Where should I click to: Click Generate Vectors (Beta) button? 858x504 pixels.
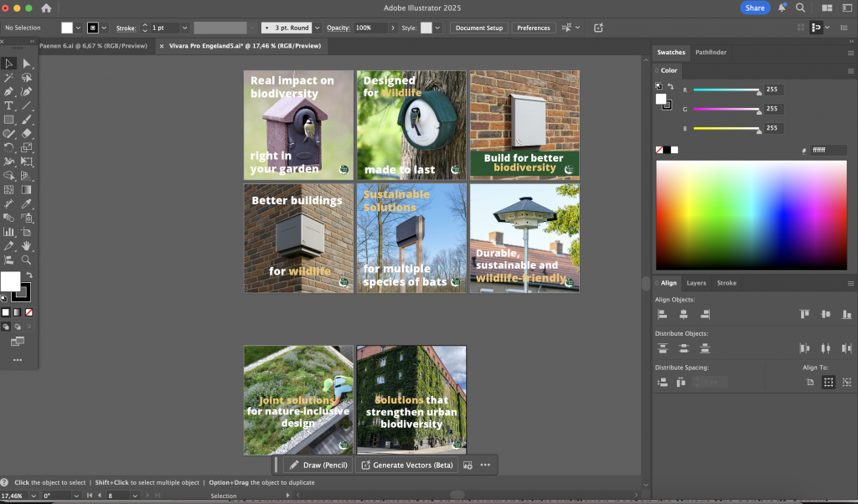tap(406, 465)
